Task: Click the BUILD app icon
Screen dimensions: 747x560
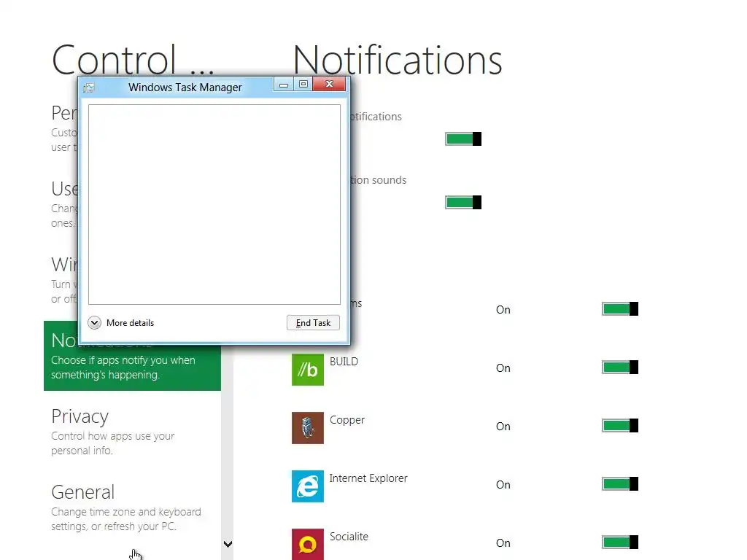Action: (308, 370)
